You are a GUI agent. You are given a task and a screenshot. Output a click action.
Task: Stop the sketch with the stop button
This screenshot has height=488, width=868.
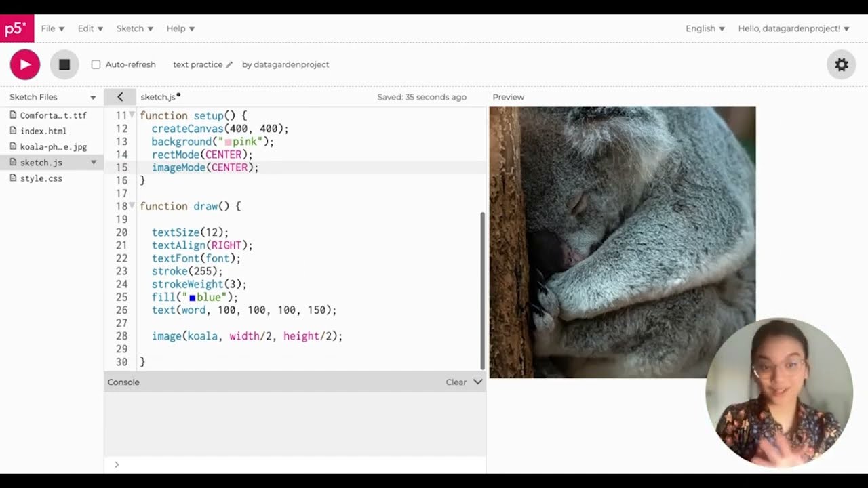[x=64, y=64]
